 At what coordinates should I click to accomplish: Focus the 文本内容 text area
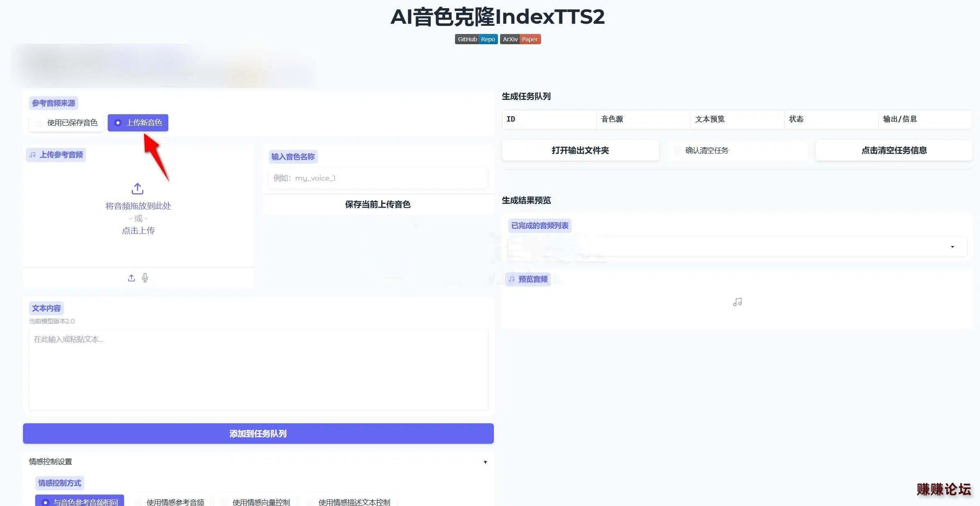pyautogui.click(x=258, y=370)
